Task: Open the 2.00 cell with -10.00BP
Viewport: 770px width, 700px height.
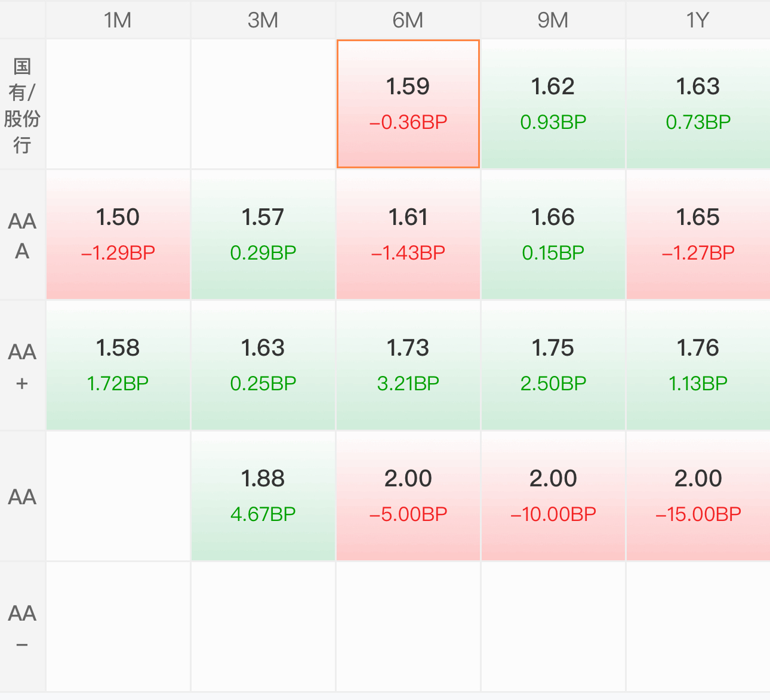Action: pyautogui.click(x=553, y=496)
